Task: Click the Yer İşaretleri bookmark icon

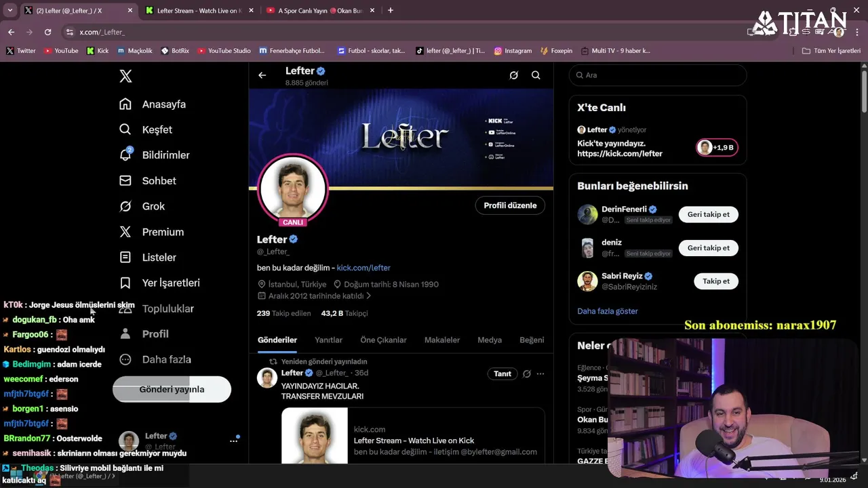Action: click(125, 283)
